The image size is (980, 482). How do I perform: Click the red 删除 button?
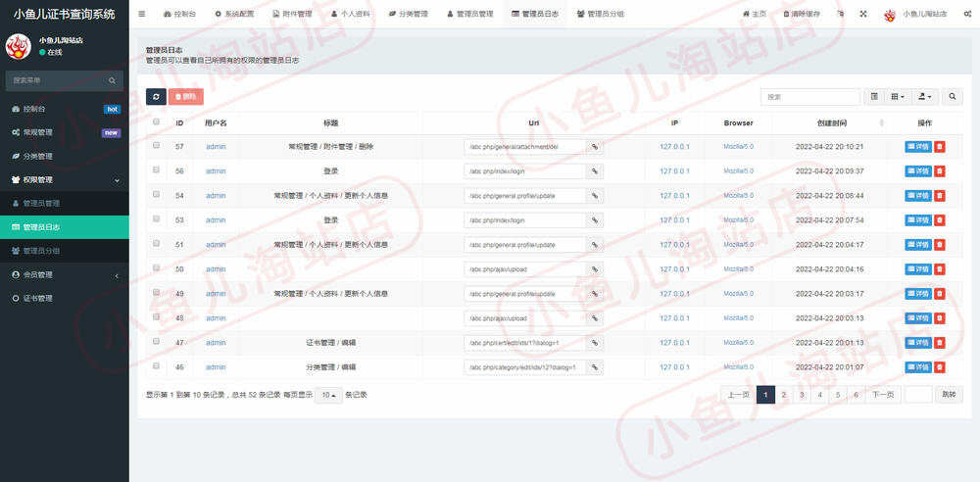(185, 97)
